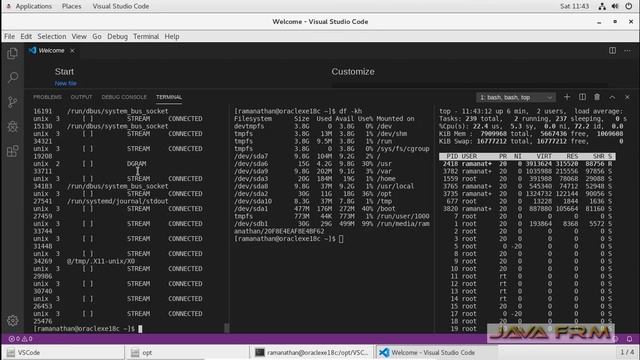Open the View menu
The width and height of the screenshot is (640, 360).
[79, 36]
